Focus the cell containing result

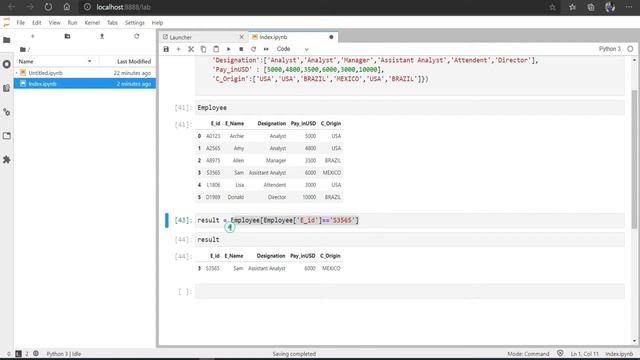click(410, 240)
